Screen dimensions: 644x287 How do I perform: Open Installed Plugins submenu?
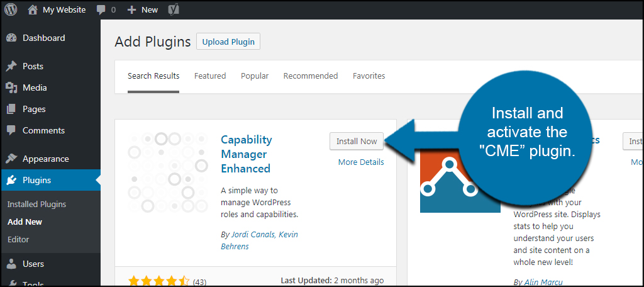[36, 205]
